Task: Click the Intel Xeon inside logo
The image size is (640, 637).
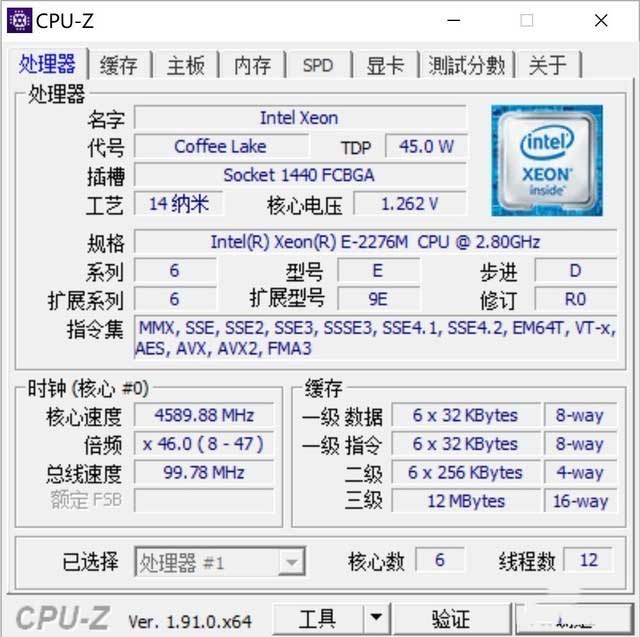Action: [x=547, y=160]
